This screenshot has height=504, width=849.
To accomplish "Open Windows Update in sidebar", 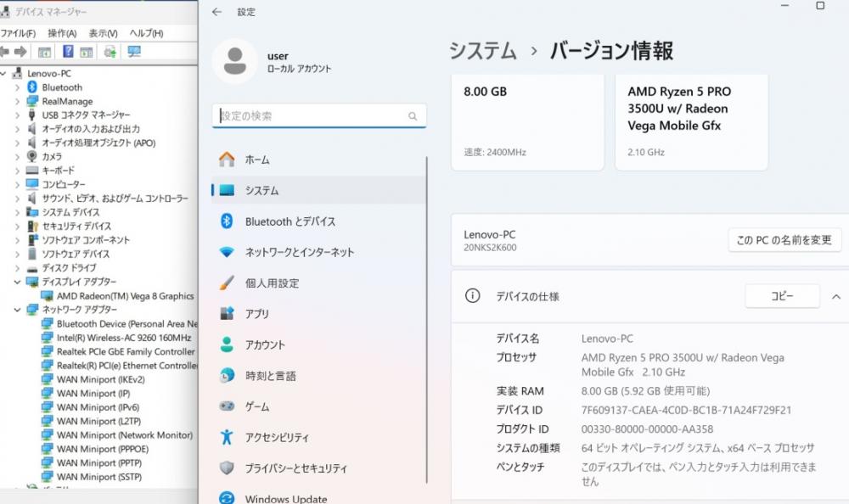I will point(318,498).
